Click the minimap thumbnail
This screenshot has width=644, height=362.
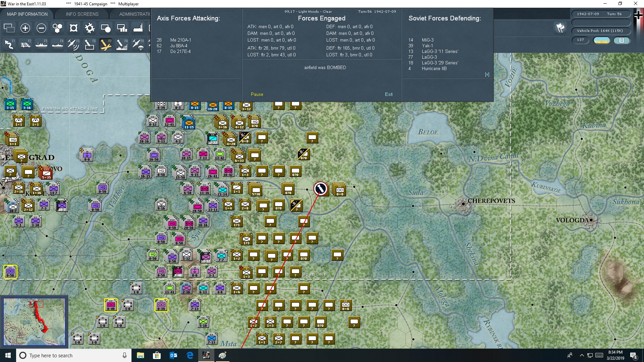pos(34,321)
